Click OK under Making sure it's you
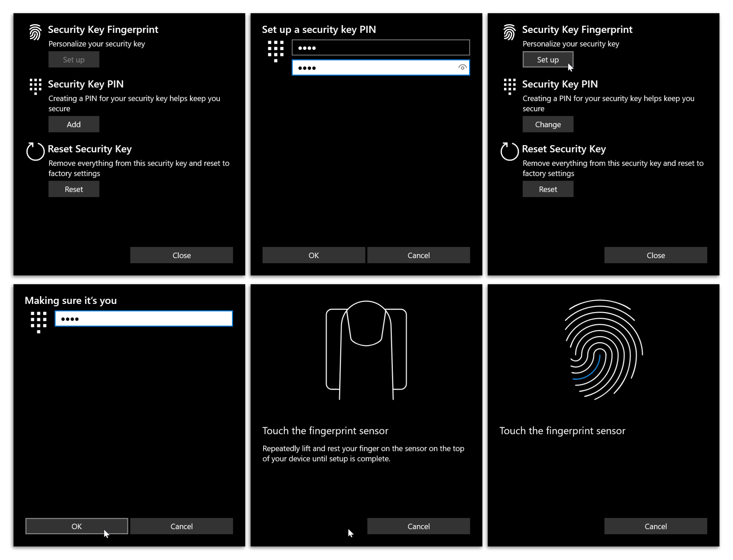Image resolution: width=733 pixels, height=560 pixels. [77, 526]
